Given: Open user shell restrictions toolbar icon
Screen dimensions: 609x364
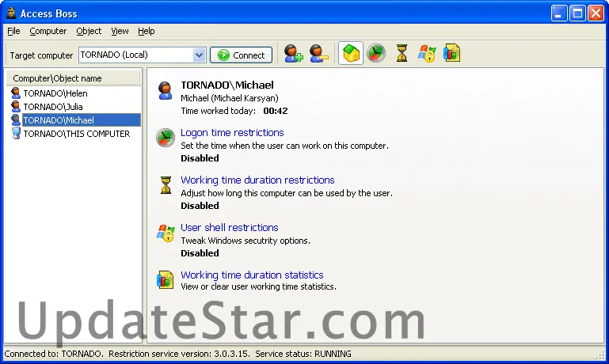Looking at the screenshot, I should click(x=427, y=53).
